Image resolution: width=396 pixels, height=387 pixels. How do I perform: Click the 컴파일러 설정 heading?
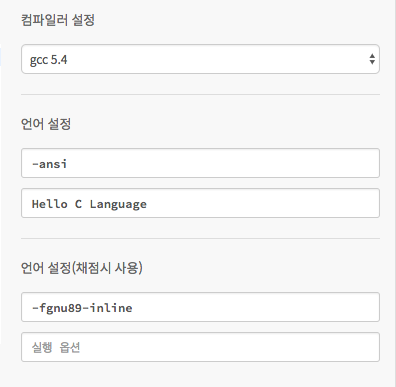point(58,20)
